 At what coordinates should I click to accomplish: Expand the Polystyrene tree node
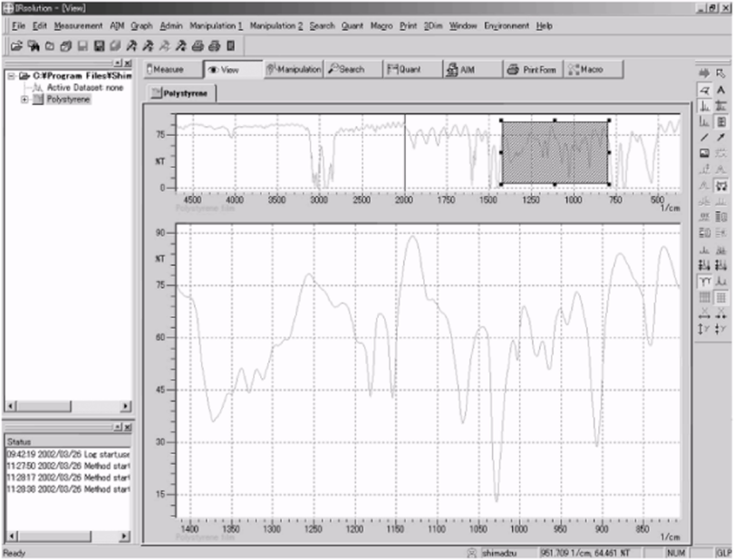(24, 100)
